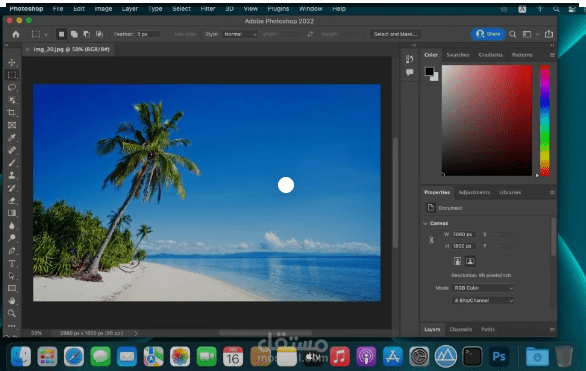Select the Dodge tool

[x=12, y=238]
